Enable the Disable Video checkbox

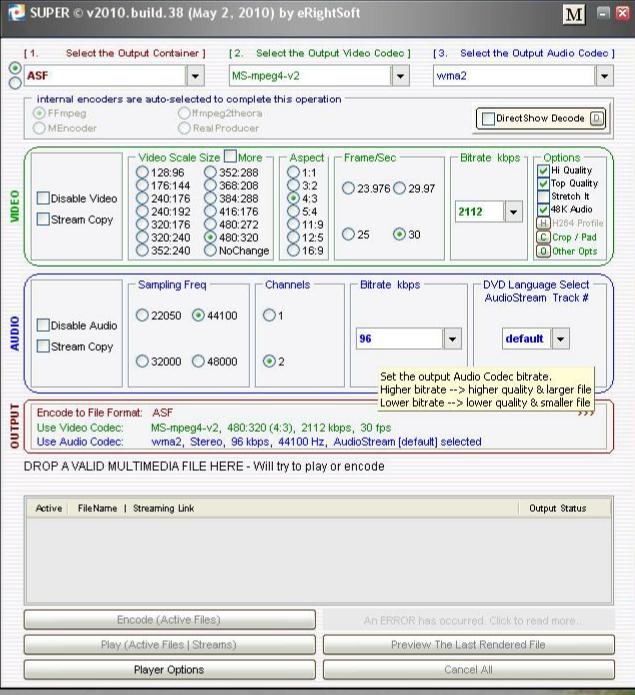[x=43, y=198]
